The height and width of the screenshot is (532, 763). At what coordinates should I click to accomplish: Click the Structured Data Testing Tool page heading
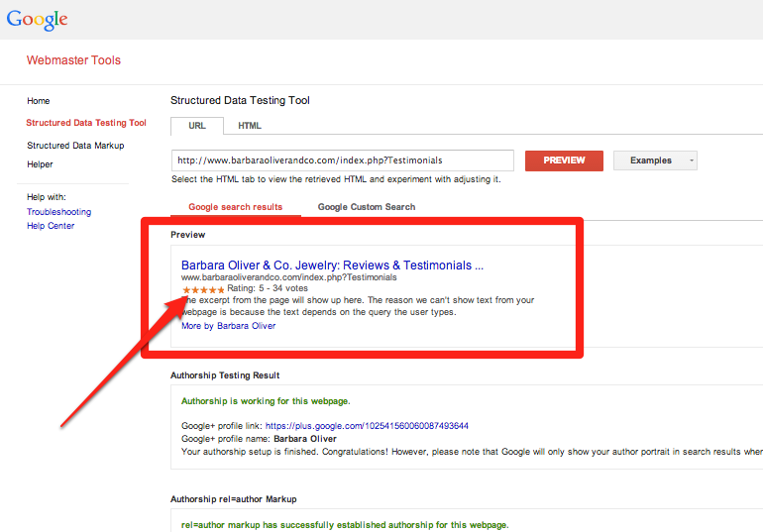click(240, 100)
